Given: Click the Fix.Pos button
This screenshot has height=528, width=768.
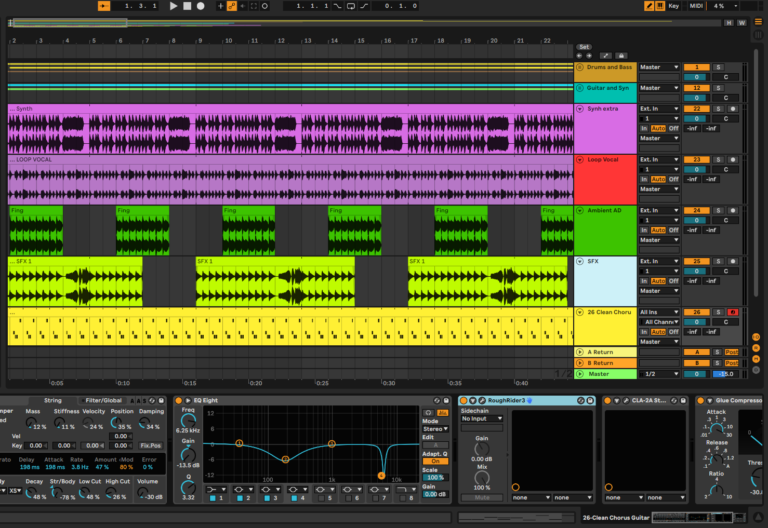Looking at the screenshot, I should click(x=150, y=446).
